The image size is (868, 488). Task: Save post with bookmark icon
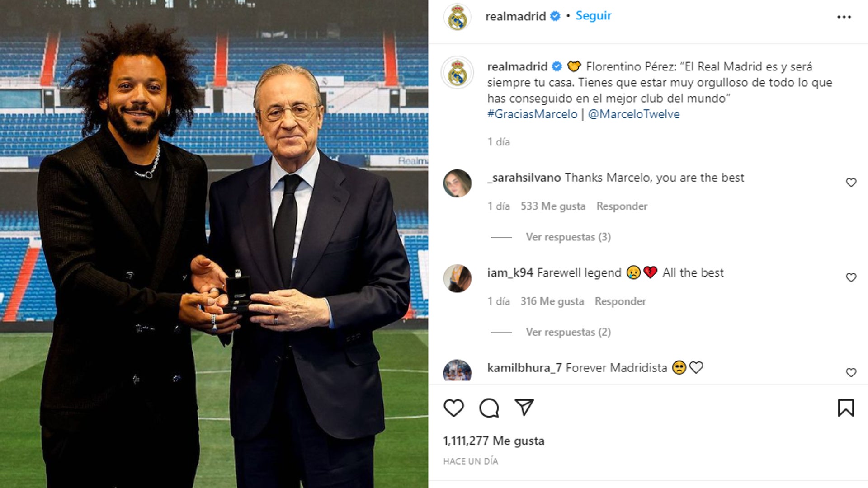845,408
